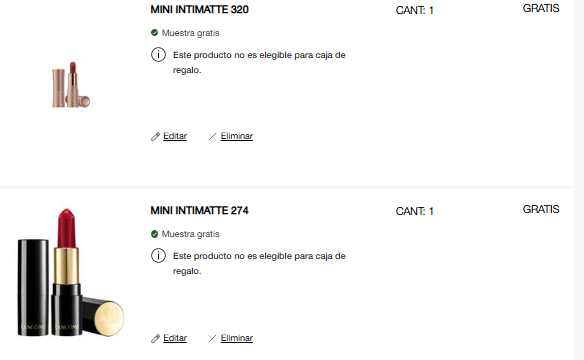584x360 pixels.
Task: Open the Editar link for MINI INTIMATTE 274
Action: click(175, 338)
